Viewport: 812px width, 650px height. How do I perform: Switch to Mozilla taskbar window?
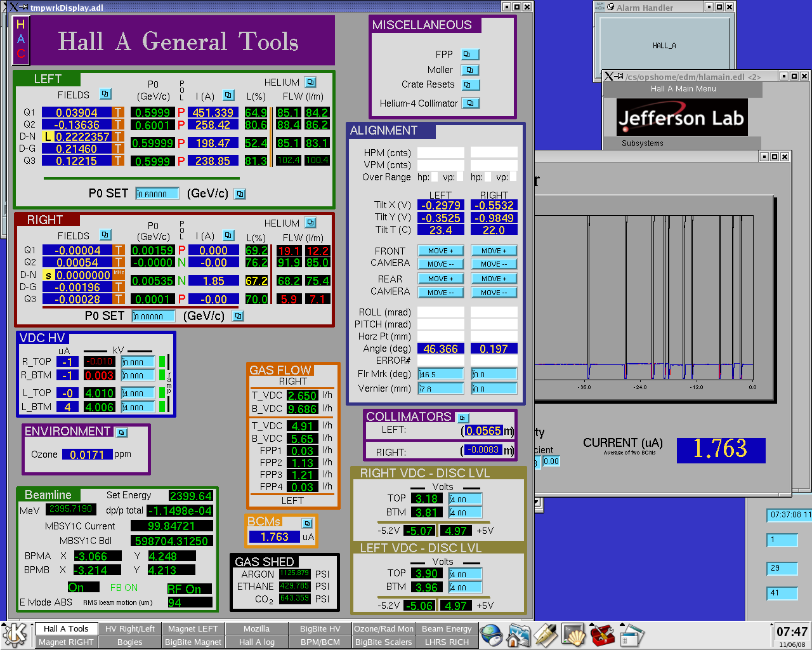[x=256, y=628]
